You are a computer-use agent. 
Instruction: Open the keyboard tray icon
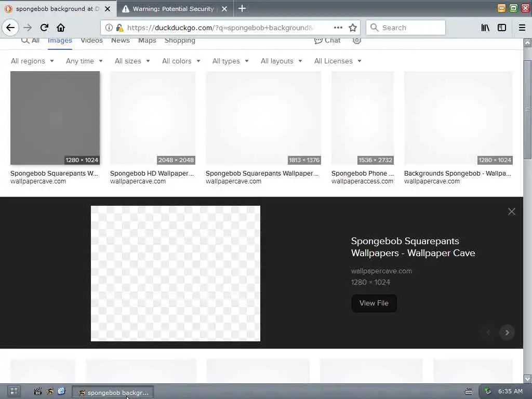click(x=469, y=392)
